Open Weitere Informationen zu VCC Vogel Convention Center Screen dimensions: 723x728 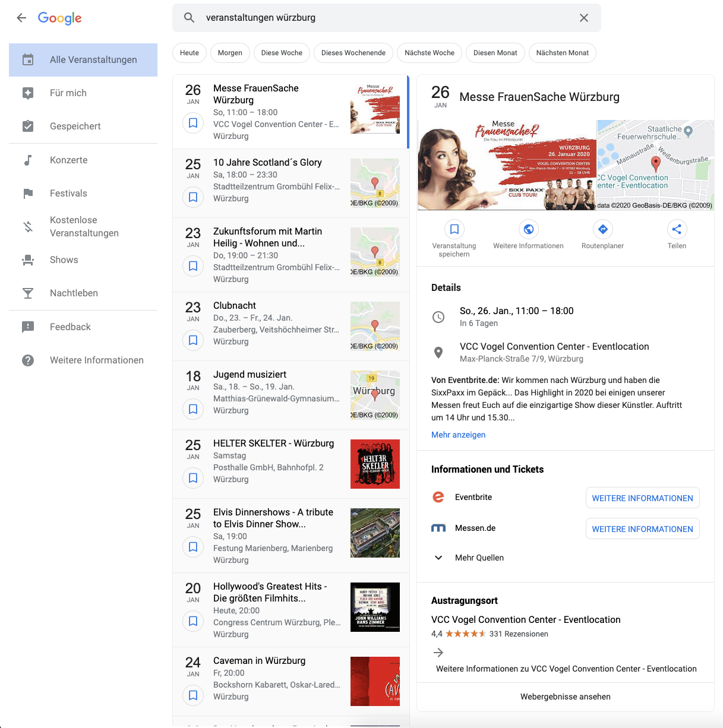[566, 669]
